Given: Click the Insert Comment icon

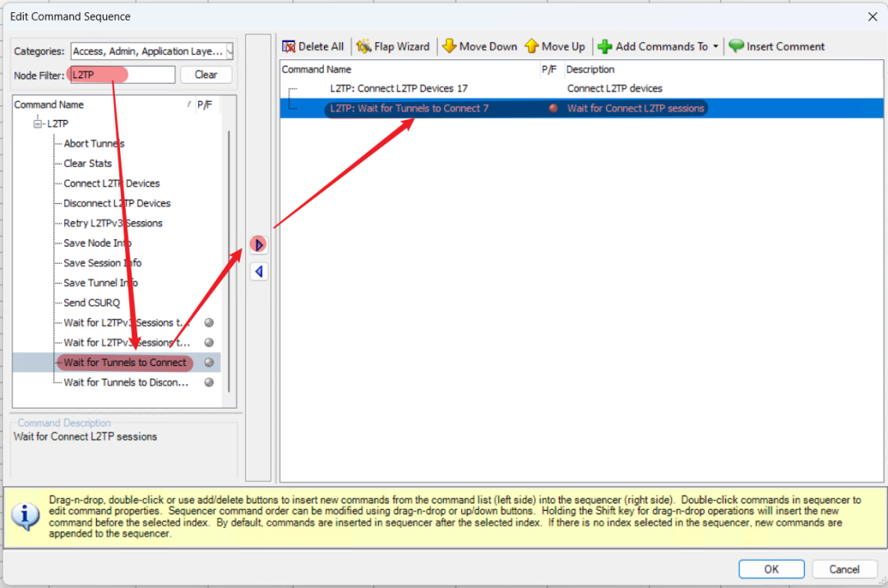Looking at the screenshot, I should click(x=736, y=47).
